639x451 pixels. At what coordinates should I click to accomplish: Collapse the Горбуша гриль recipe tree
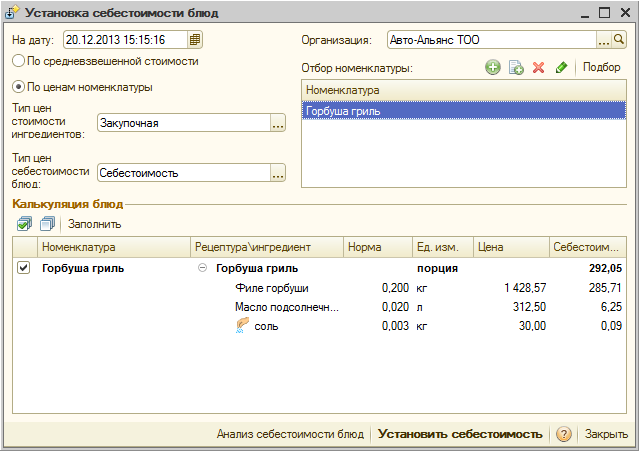202,268
